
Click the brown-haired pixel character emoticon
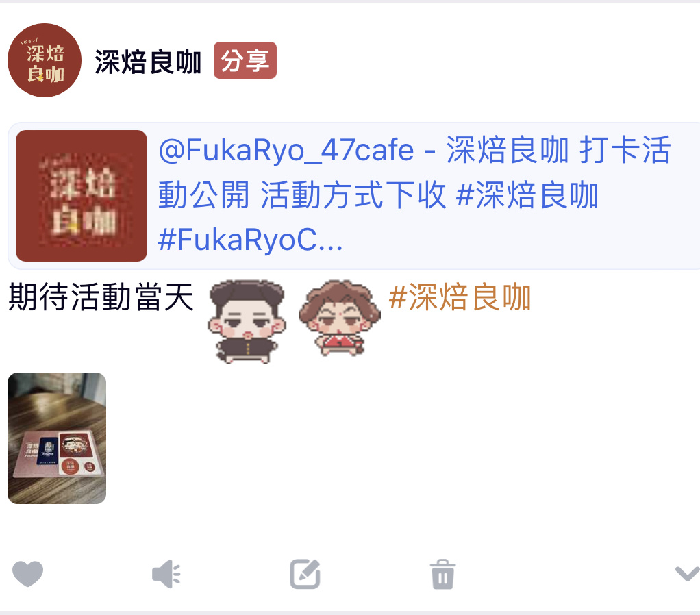pyautogui.click(x=339, y=318)
